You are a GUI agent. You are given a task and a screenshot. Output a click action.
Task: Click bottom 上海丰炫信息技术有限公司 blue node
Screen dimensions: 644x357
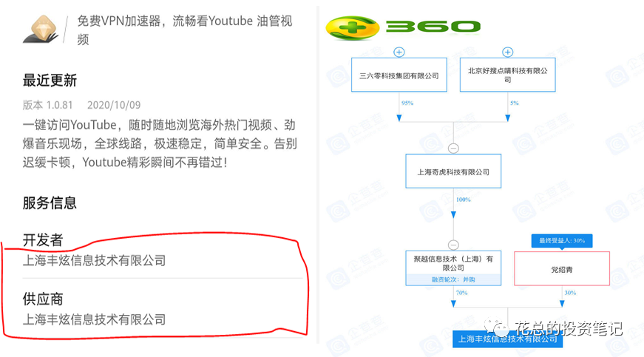click(508, 339)
